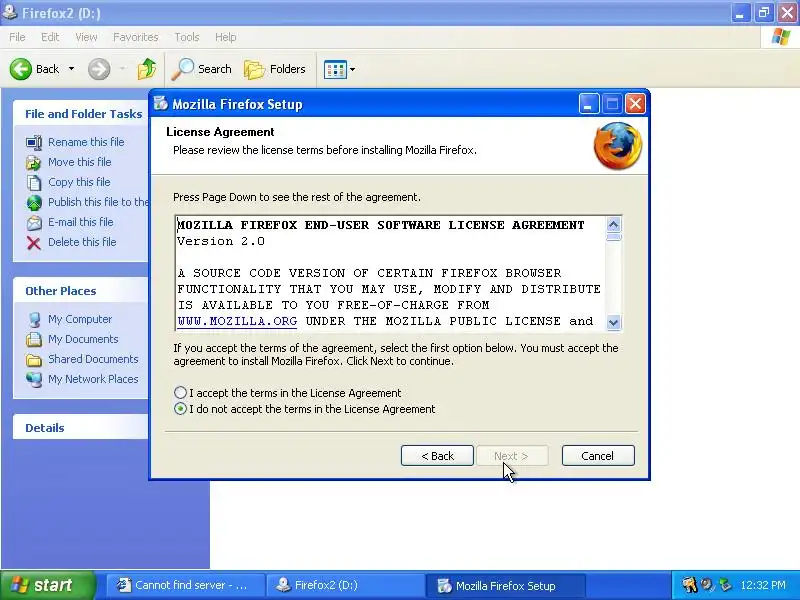800x600 pixels.
Task: Click the Publish this file globe icon
Action: (34, 203)
